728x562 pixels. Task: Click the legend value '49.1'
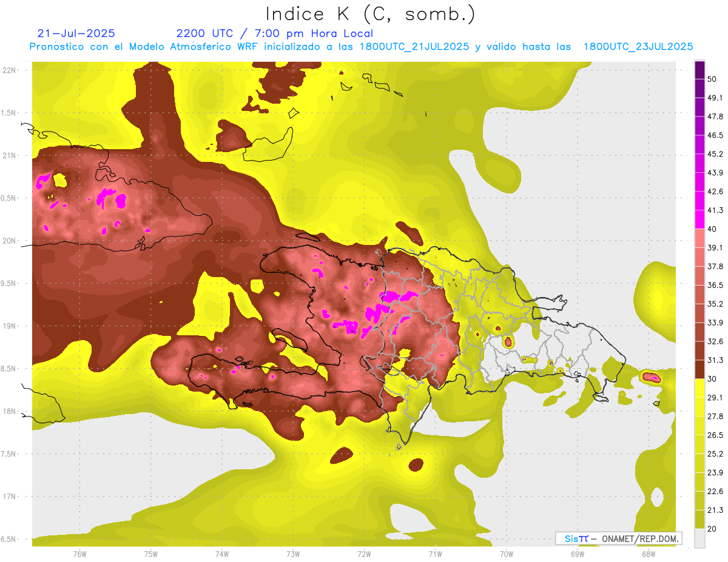715,98
